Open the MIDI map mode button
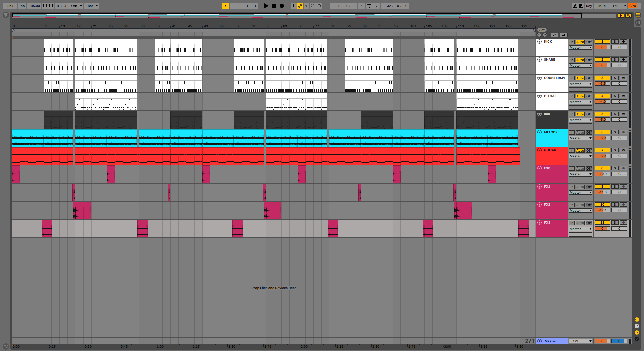644x351 pixels. [602, 6]
